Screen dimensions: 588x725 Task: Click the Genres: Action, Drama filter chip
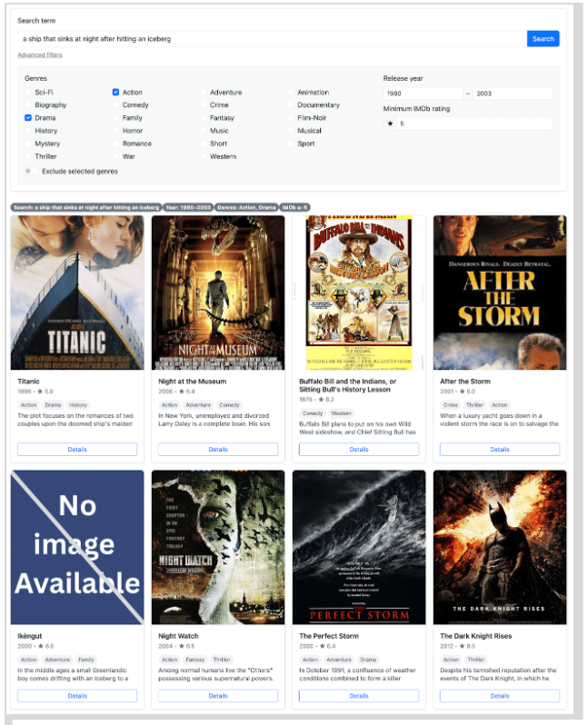pyautogui.click(x=245, y=207)
